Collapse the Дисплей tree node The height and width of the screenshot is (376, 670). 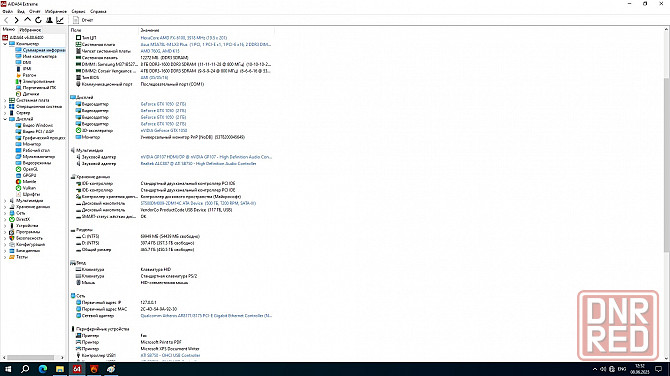pyautogui.click(x=5, y=119)
